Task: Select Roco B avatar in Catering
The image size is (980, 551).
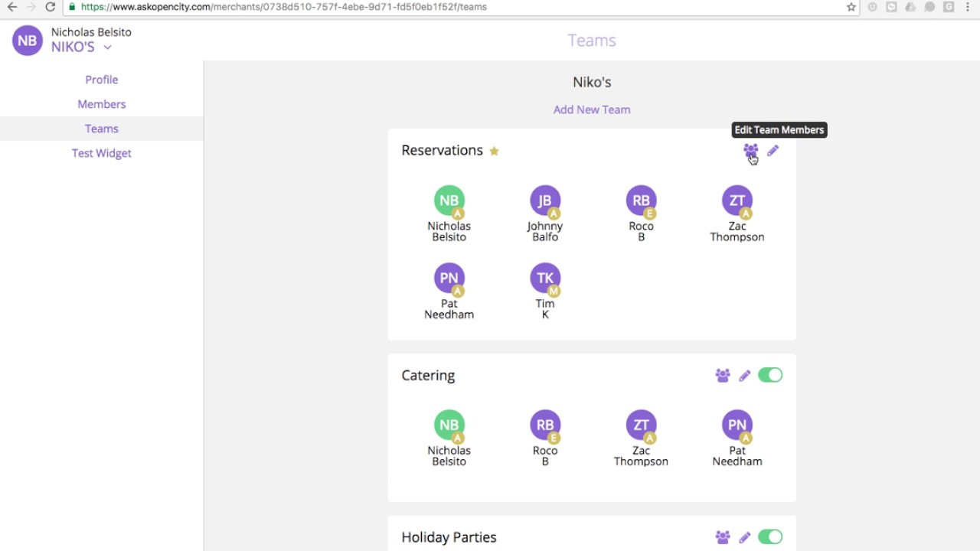Action: coord(545,425)
